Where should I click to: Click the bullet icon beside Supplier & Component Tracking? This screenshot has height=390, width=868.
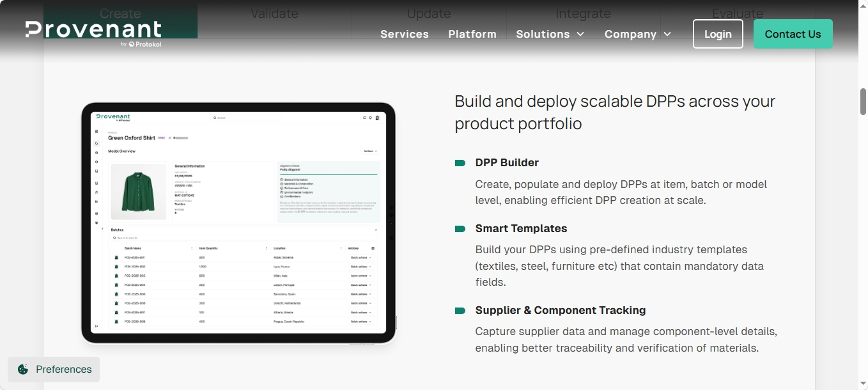coord(460,311)
